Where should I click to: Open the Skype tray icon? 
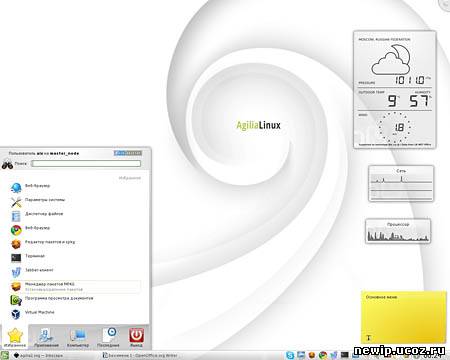click(290, 355)
